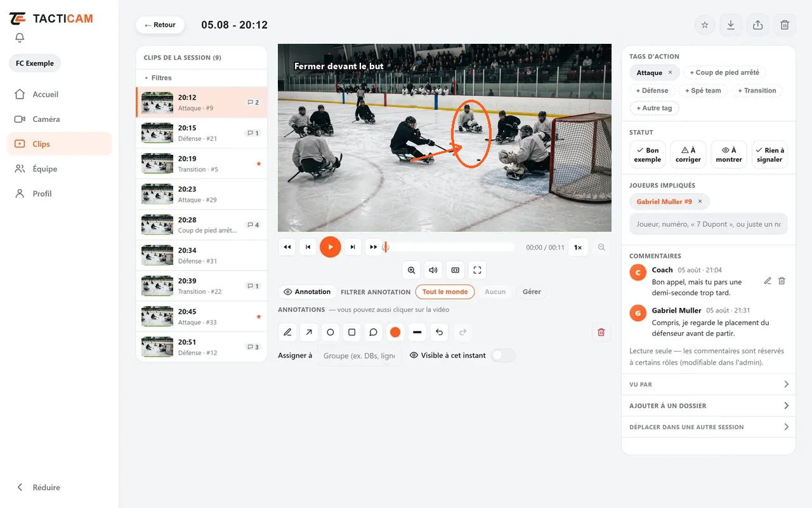812x508 pixels.
Task: Toggle Visible à cet instant switch
Action: pos(504,356)
